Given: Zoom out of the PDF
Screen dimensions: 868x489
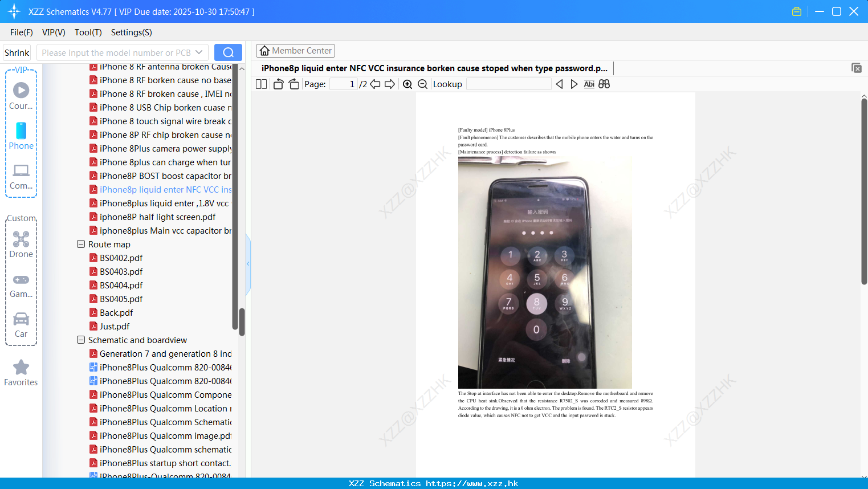Looking at the screenshot, I should [x=423, y=84].
